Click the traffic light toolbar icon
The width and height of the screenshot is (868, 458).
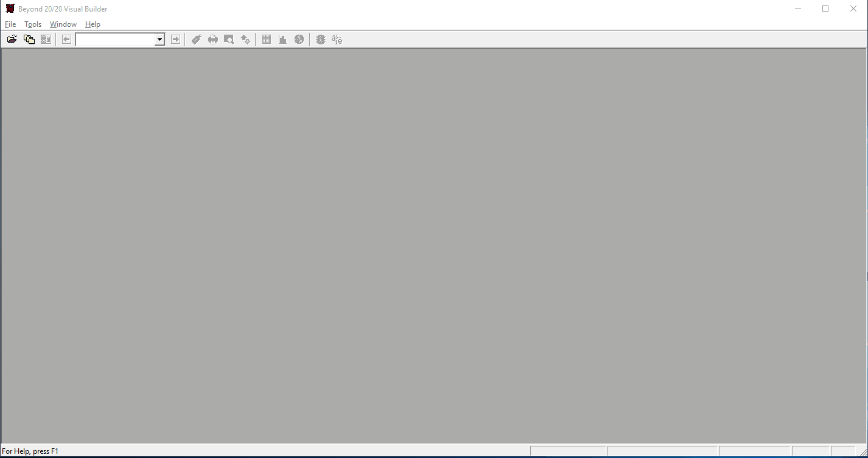tap(321, 40)
